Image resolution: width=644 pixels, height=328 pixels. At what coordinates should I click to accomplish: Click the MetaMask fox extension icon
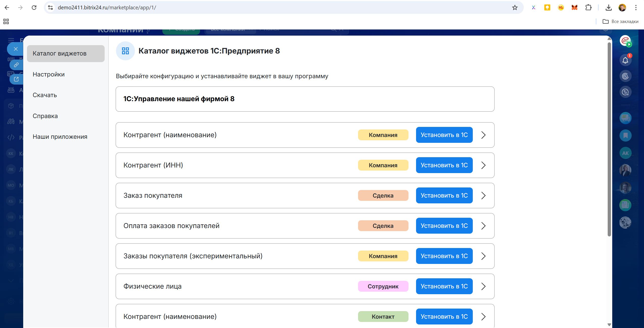(574, 8)
